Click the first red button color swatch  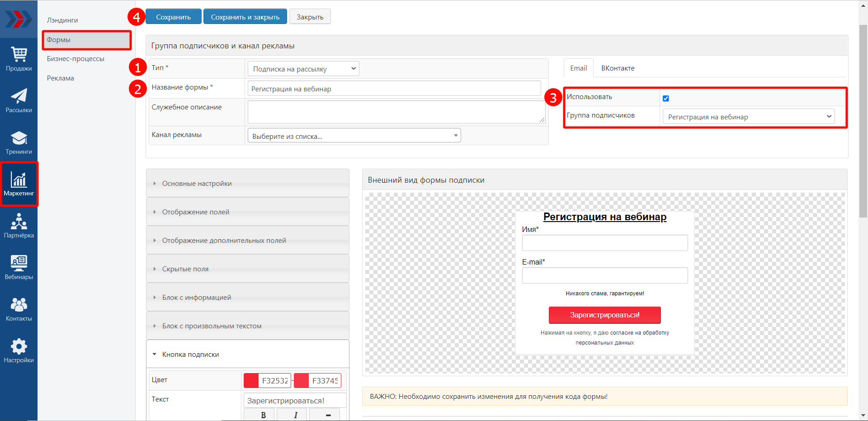coord(251,381)
